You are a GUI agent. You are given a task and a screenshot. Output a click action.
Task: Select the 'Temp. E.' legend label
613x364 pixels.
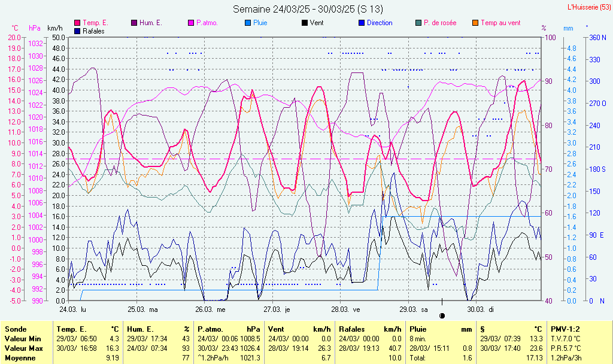point(95,23)
